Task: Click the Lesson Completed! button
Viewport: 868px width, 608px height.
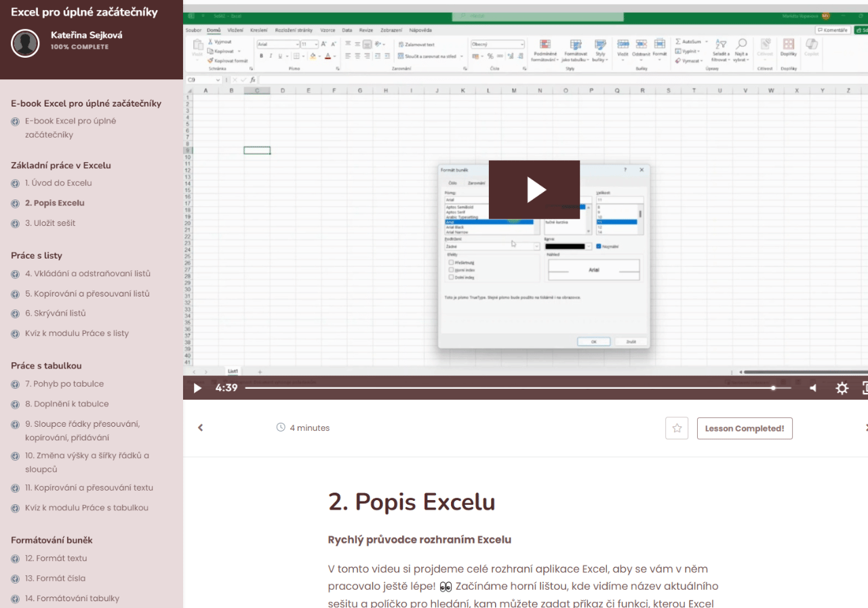Action: (x=745, y=428)
